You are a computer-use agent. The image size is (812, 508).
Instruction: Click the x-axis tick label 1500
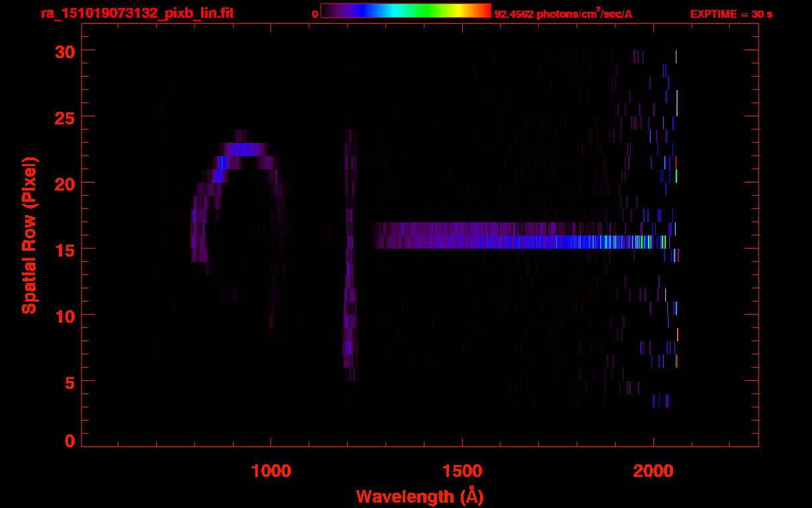click(x=462, y=470)
